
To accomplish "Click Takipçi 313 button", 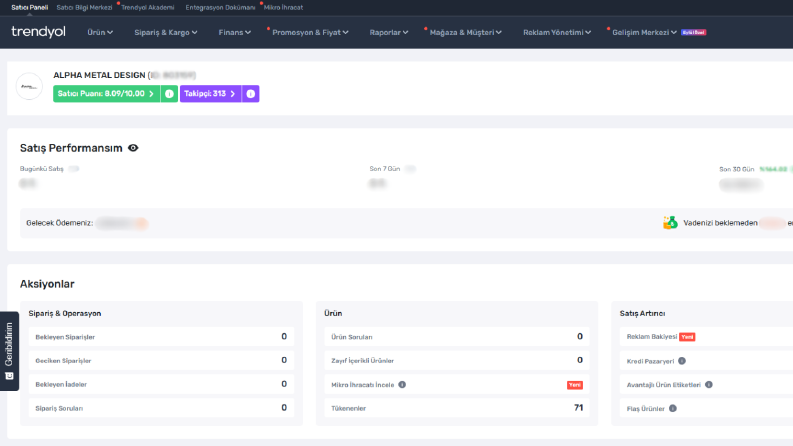I will click(210, 94).
